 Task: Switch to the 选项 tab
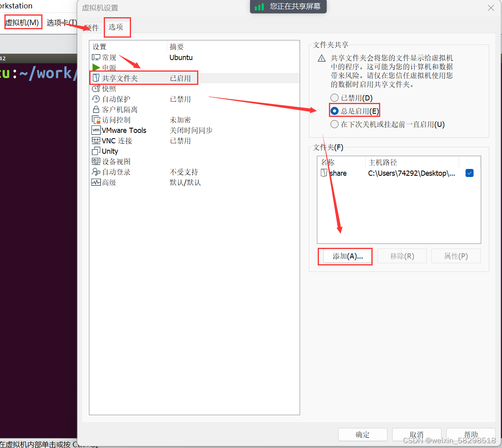117,27
